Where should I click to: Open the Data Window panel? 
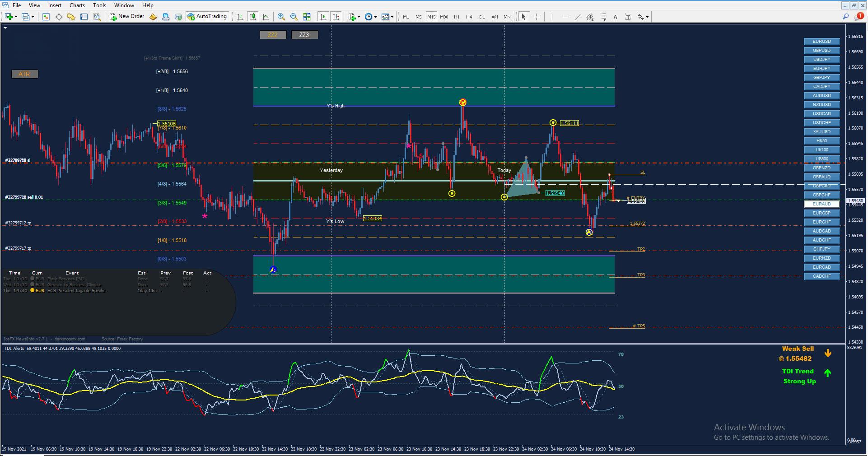click(59, 17)
